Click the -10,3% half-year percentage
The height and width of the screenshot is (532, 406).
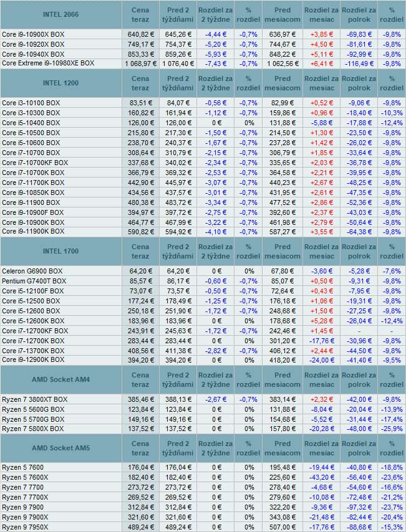[392, 113]
